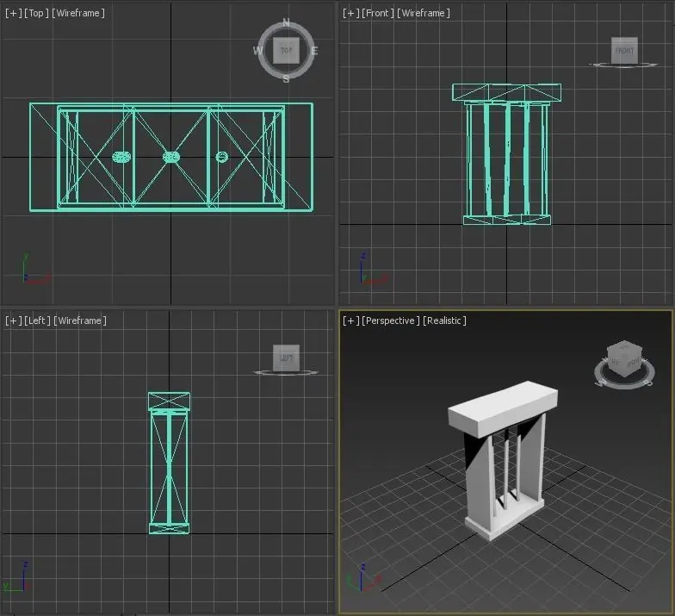Click the W compass point on Top ViewCube
Screen dimensions: 675x616
point(258,50)
